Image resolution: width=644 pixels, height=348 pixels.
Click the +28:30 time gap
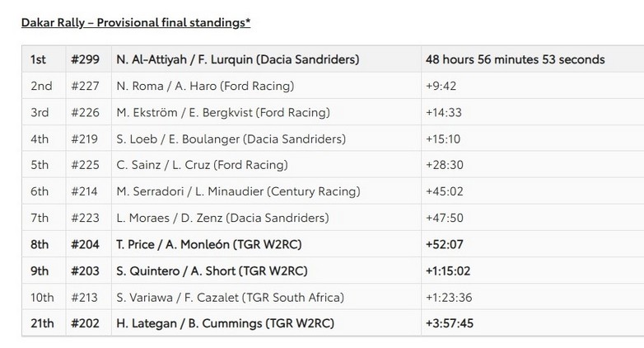(445, 165)
